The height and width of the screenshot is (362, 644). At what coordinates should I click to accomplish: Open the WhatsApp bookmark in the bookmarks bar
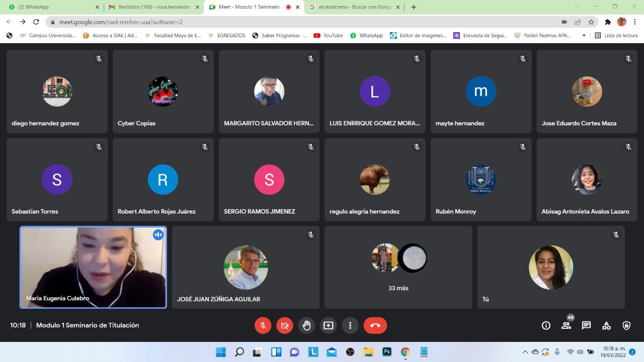(x=366, y=36)
